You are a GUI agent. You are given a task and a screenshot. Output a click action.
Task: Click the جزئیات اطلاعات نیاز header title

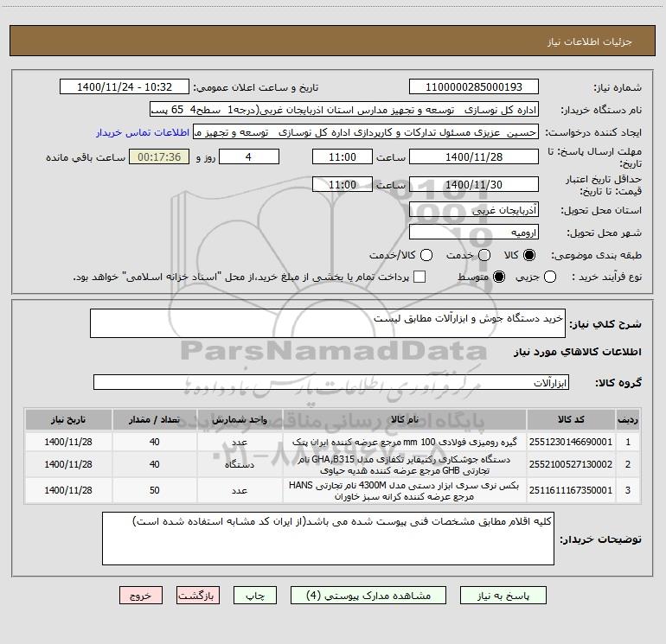[x=590, y=41]
